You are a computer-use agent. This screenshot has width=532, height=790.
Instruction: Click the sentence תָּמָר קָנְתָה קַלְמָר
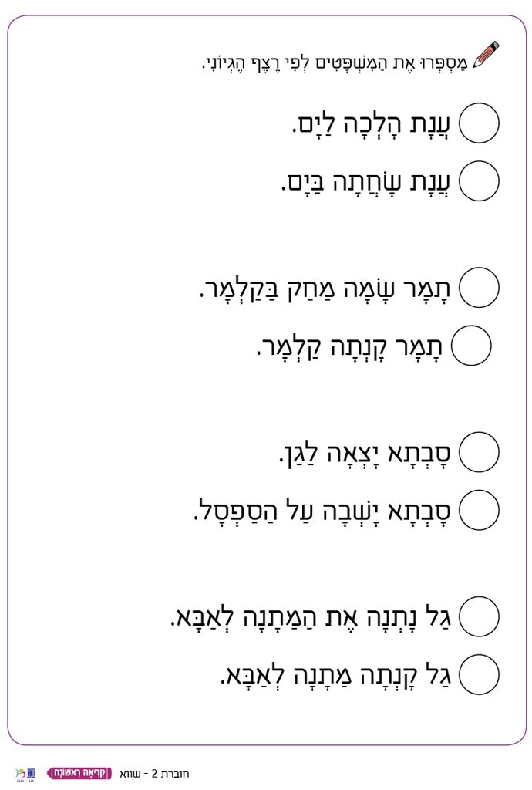[348, 346]
